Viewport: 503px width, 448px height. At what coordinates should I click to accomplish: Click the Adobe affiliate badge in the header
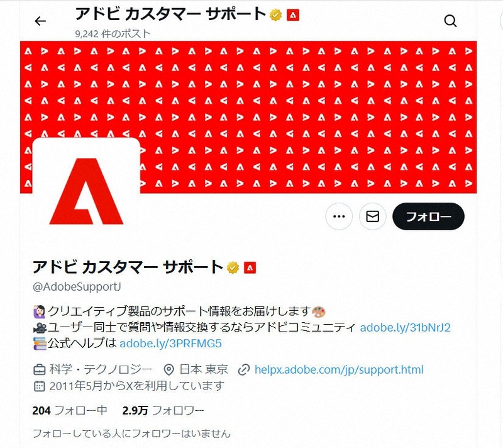pos(293,15)
